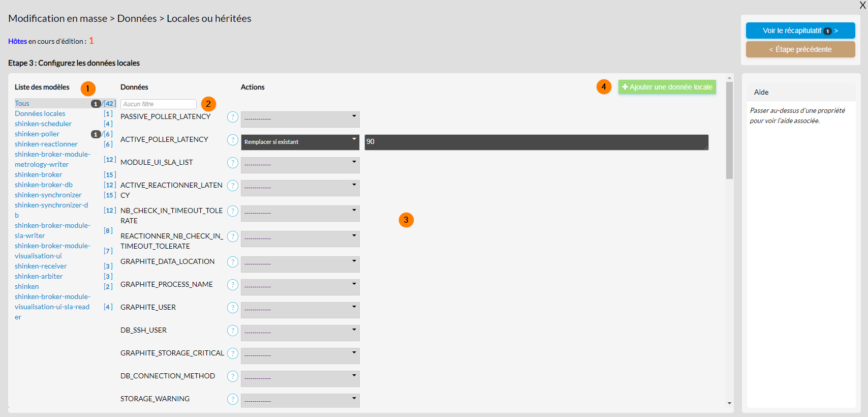The image size is (868, 417).
Task: Select shinken-poller in models list
Action: [37, 134]
